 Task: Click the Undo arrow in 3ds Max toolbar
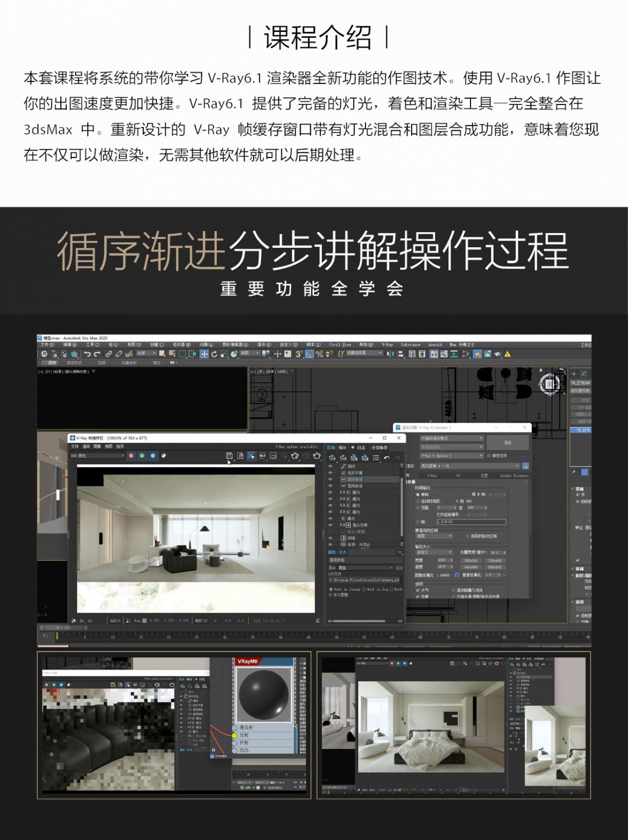87,354
